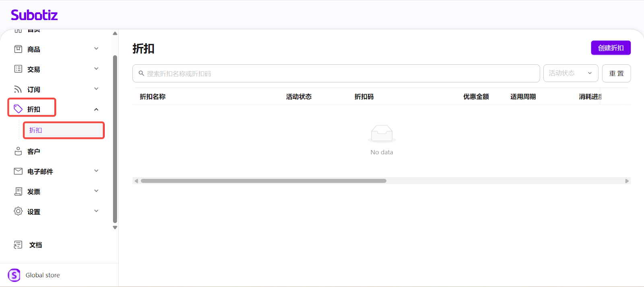Viewport: 644px width, 287px height.
Task: Click the Discounts (折扣) tag icon
Action: pyautogui.click(x=18, y=109)
